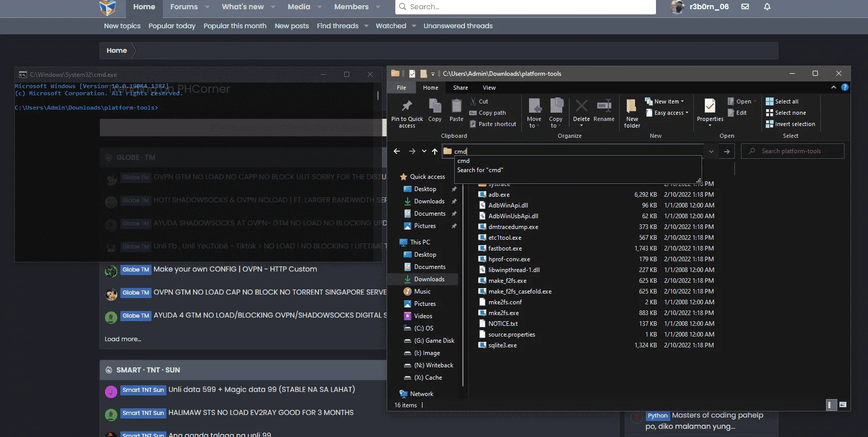Image resolution: width=868 pixels, height=437 pixels.
Task: Click Load more under Globe TM
Action: click(x=123, y=339)
